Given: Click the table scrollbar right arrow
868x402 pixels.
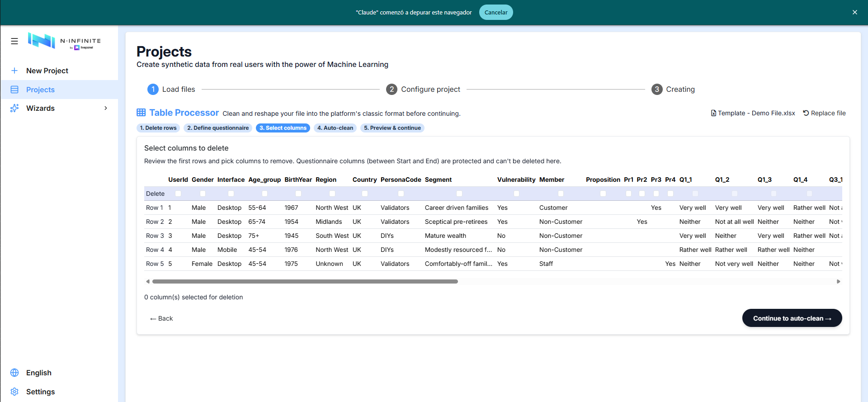Looking at the screenshot, I should (839, 281).
